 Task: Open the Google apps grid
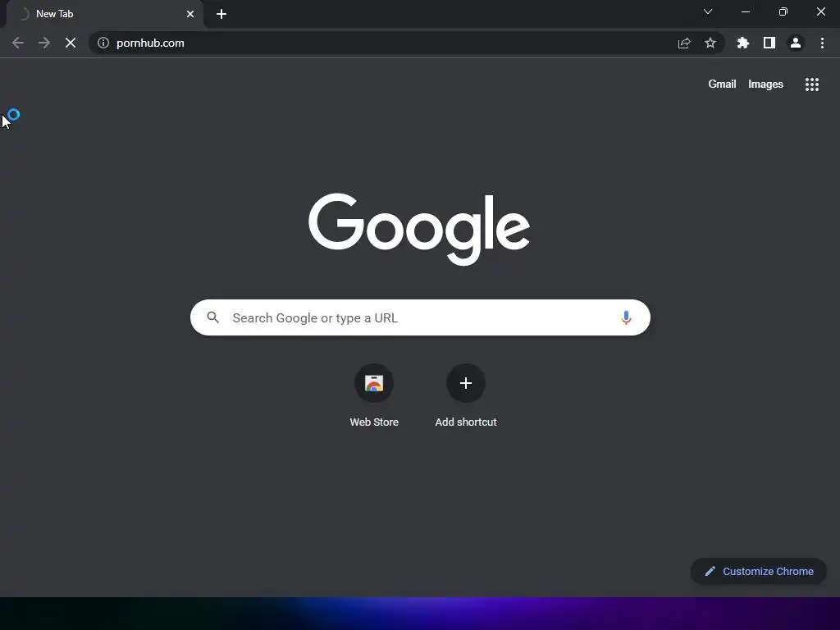(x=811, y=84)
